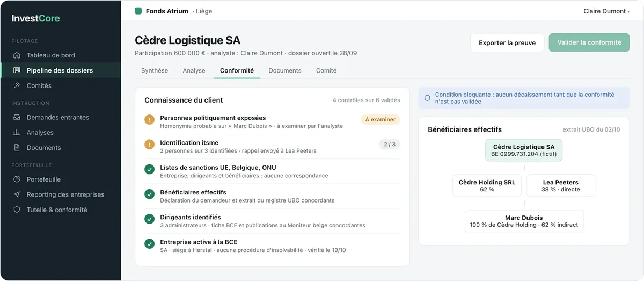Click the Reporting des entreprises send icon
The height and width of the screenshot is (281, 644).
point(17,194)
